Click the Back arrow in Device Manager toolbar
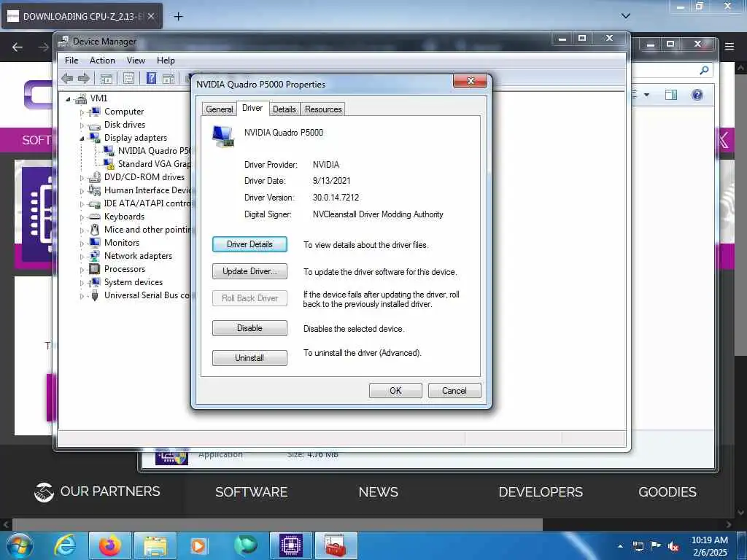The image size is (747, 560). (67, 79)
